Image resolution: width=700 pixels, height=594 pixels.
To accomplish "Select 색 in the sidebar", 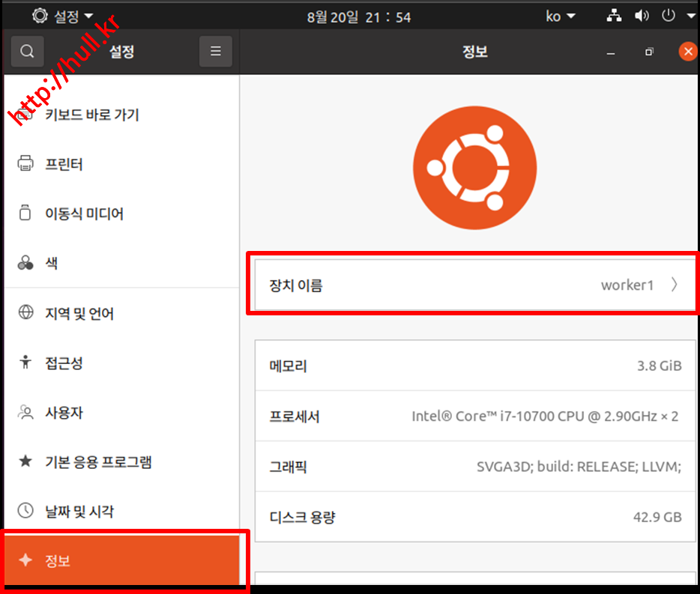I will 121,263.
